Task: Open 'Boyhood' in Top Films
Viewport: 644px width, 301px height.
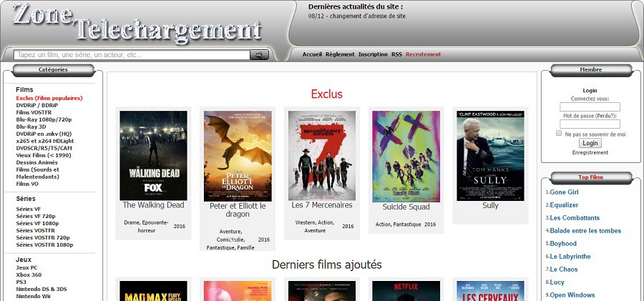Action: pos(563,244)
